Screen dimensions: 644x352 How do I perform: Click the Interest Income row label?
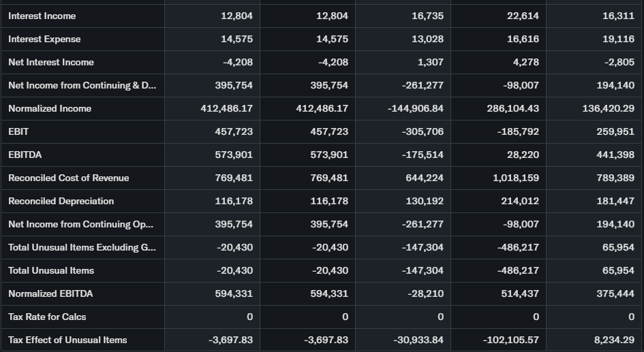(42, 16)
